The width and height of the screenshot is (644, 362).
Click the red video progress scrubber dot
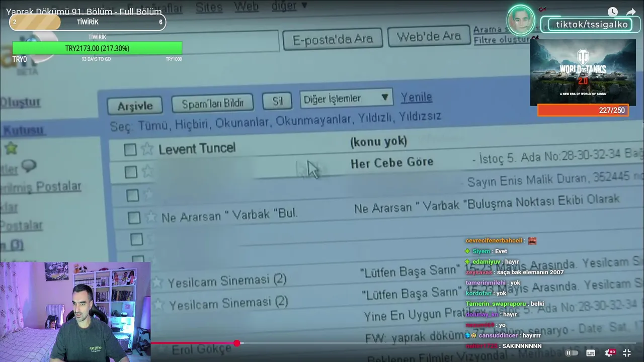click(x=236, y=343)
